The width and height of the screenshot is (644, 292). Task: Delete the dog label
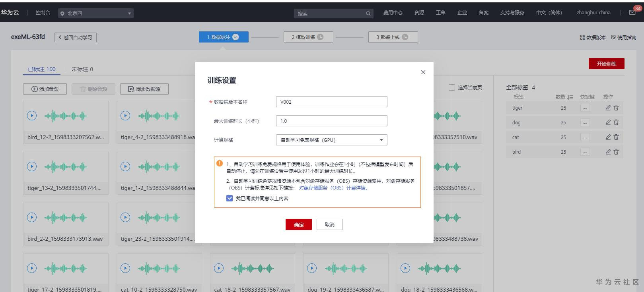pos(616,122)
